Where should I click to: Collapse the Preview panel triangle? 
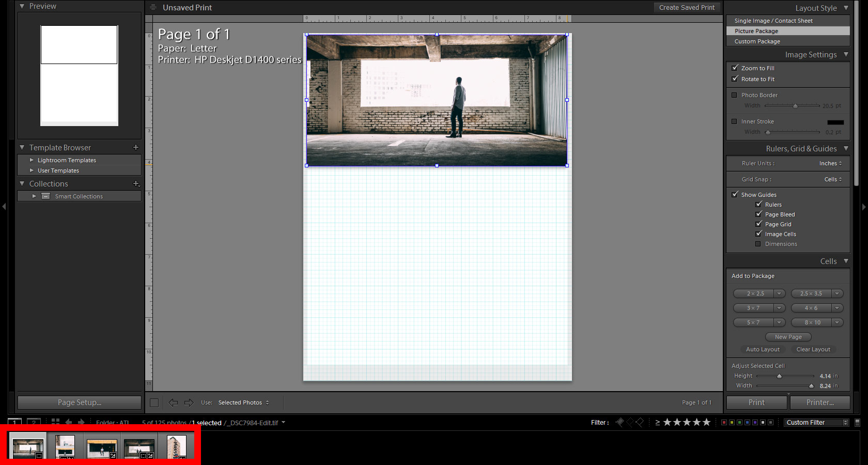point(22,6)
